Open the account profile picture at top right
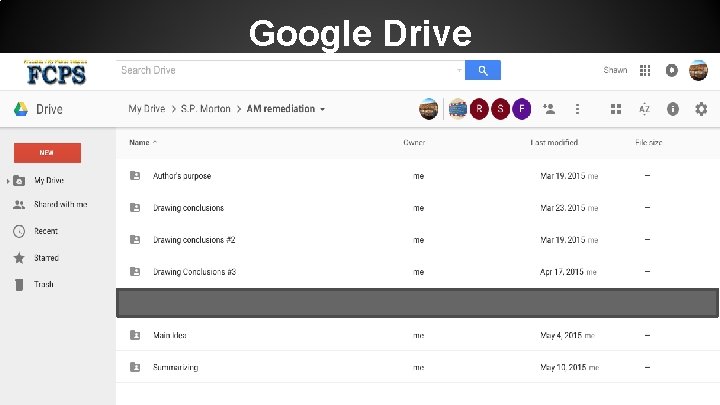 coord(698,70)
